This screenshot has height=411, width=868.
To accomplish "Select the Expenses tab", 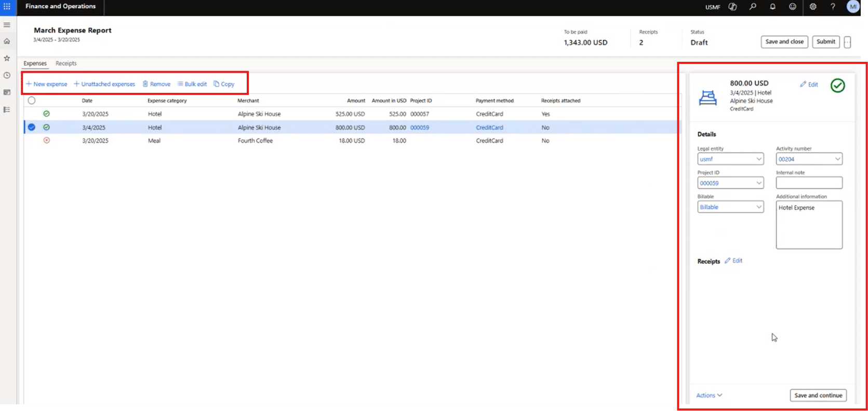I will (x=35, y=63).
